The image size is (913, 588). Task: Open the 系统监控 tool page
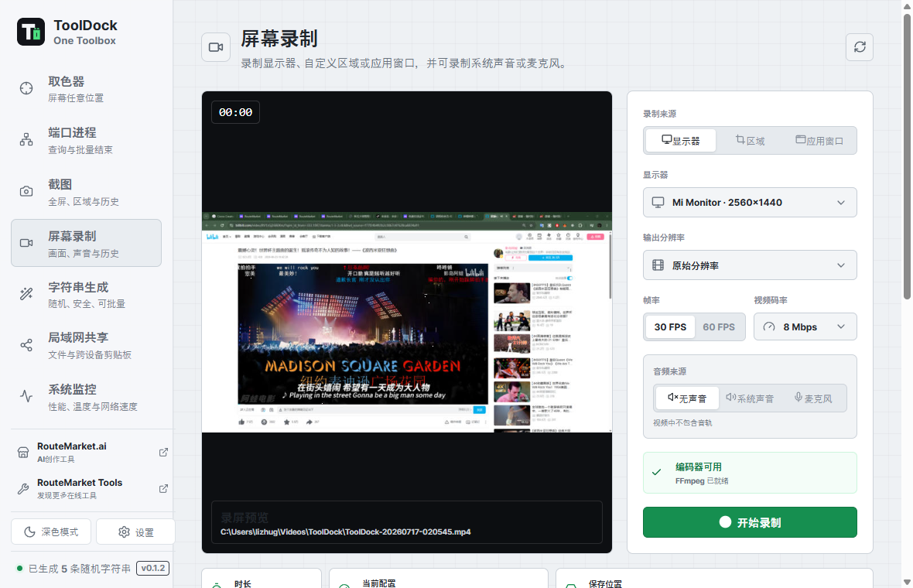click(x=86, y=397)
